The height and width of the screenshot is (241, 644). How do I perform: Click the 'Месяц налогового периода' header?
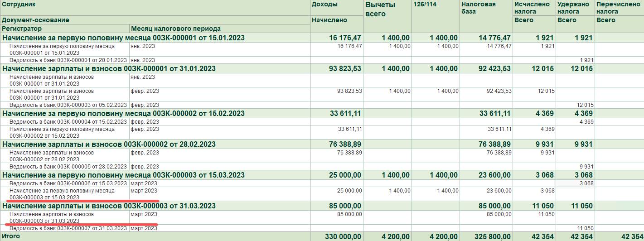tap(176, 29)
